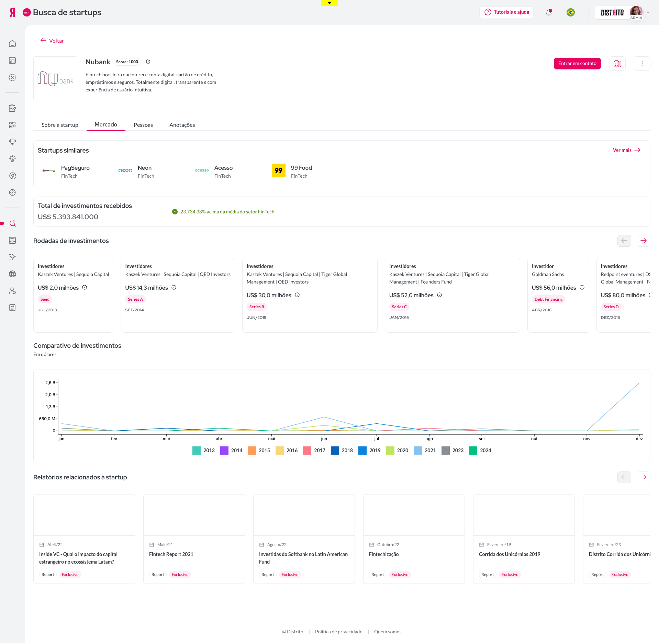Show info for US$ 2,0 milhões round

coord(85,287)
